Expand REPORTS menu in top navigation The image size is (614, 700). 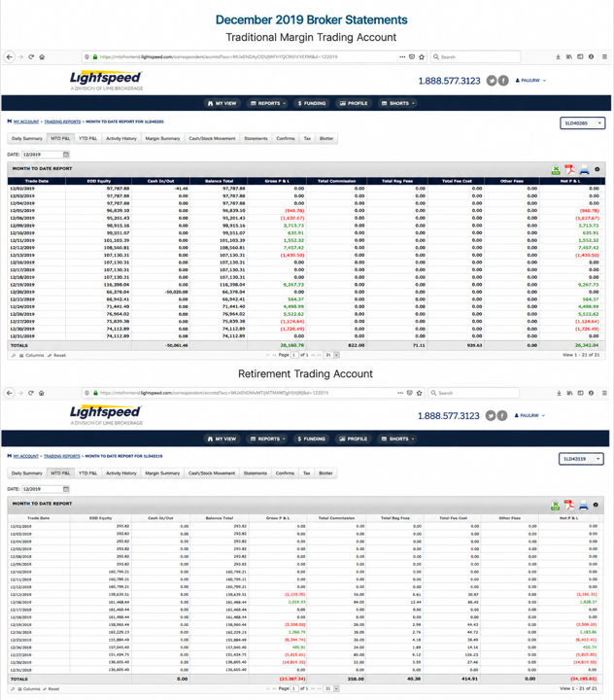(x=268, y=103)
